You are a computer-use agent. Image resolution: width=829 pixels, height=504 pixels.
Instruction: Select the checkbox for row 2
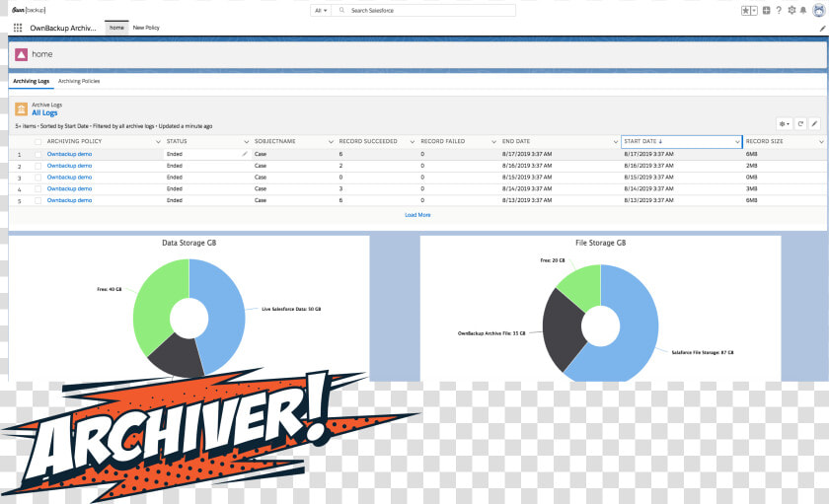coord(38,166)
